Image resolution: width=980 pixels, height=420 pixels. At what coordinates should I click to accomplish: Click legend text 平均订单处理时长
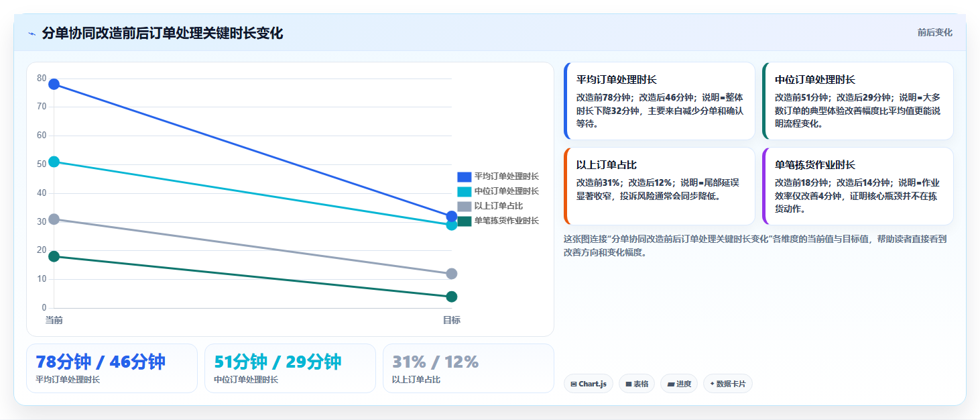click(507, 176)
